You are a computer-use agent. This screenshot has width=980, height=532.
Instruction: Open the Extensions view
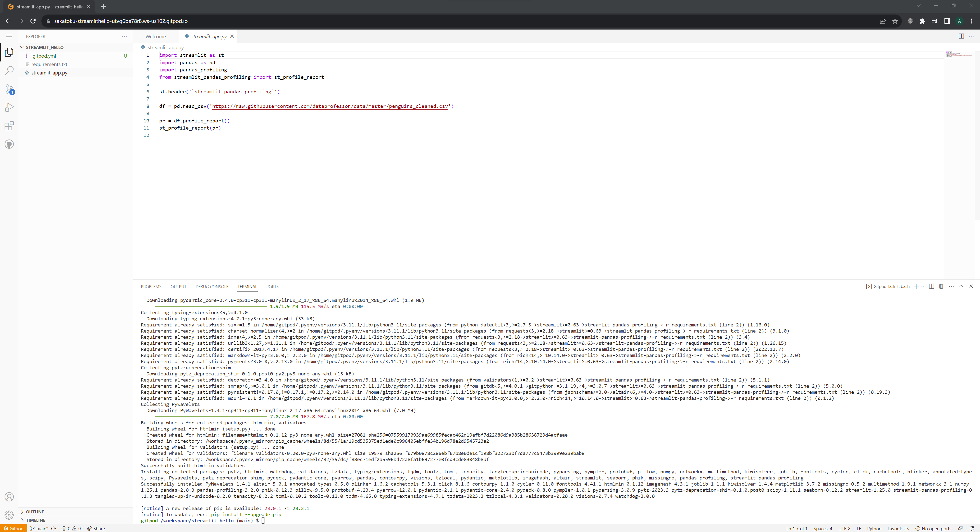point(9,126)
